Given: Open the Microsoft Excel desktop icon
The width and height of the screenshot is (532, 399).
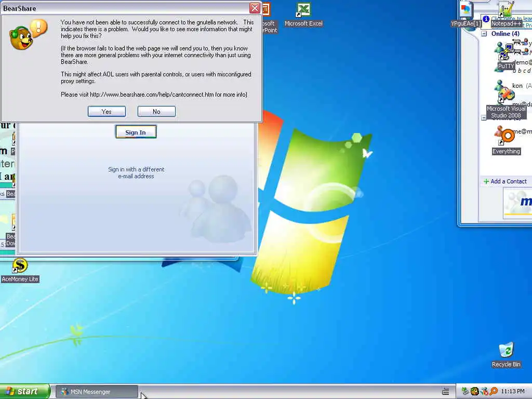Looking at the screenshot, I should pyautogui.click(x=303, y=14).
